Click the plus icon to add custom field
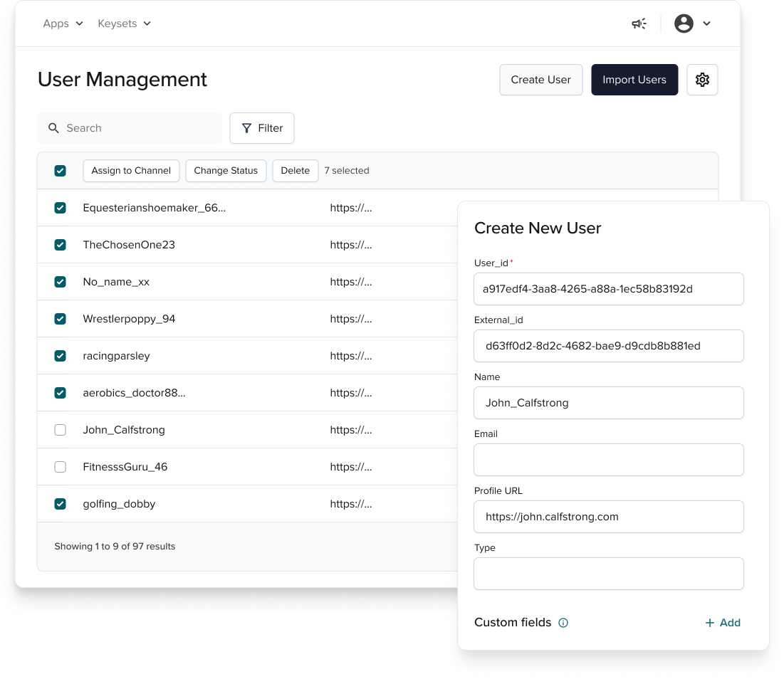 pyautogui.click(x=709, y=623)
